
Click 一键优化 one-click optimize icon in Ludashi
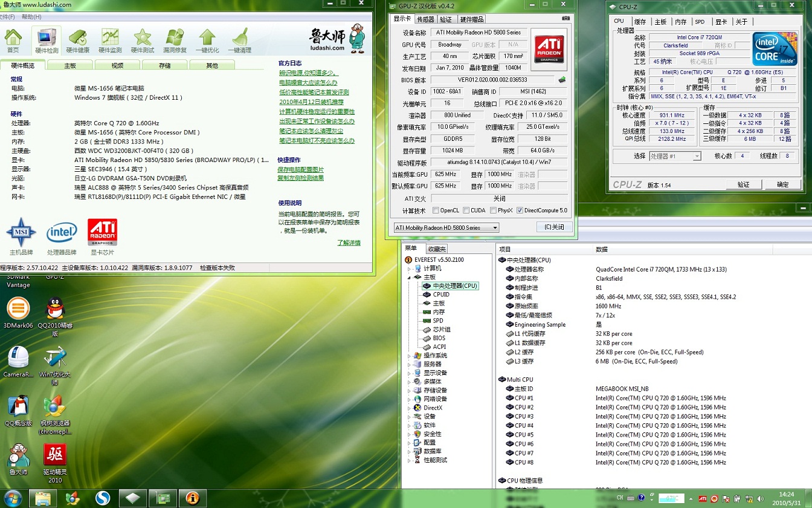click(x=207, y=41)
